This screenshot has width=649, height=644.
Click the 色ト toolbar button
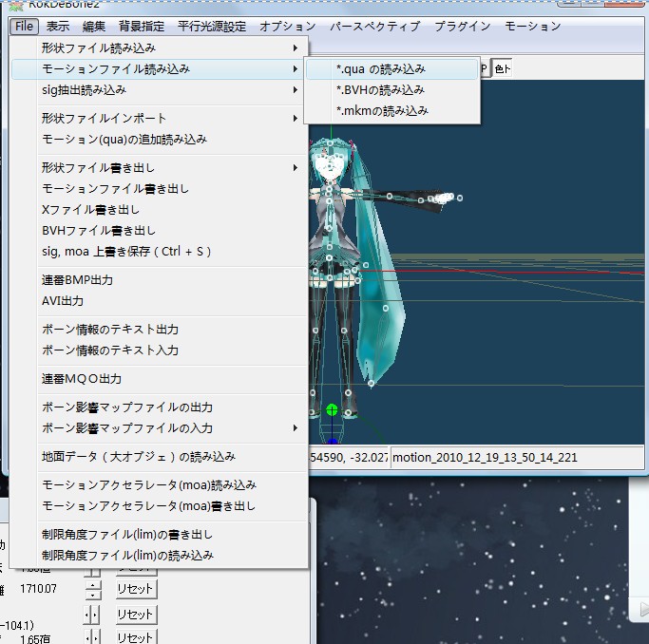pyautogui.click(x=502, y=68)
